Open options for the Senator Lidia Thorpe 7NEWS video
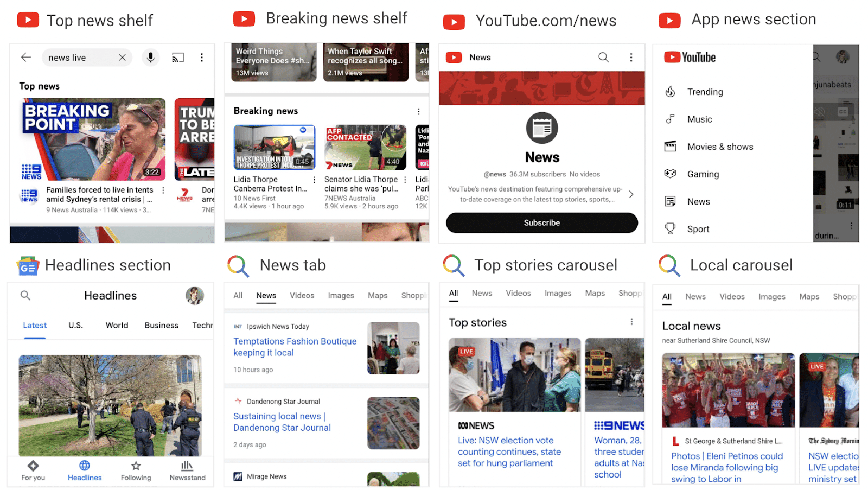 coord(405,180)
